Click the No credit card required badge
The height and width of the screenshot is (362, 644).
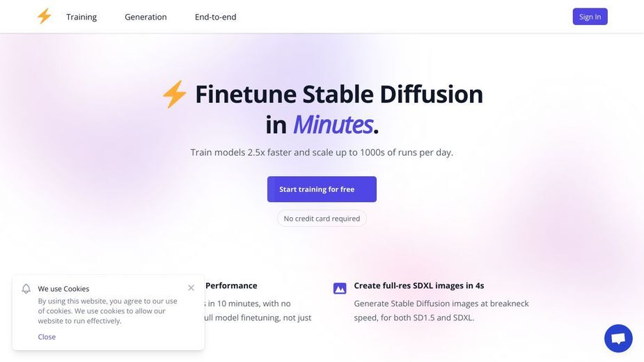(x=322, y=219)
